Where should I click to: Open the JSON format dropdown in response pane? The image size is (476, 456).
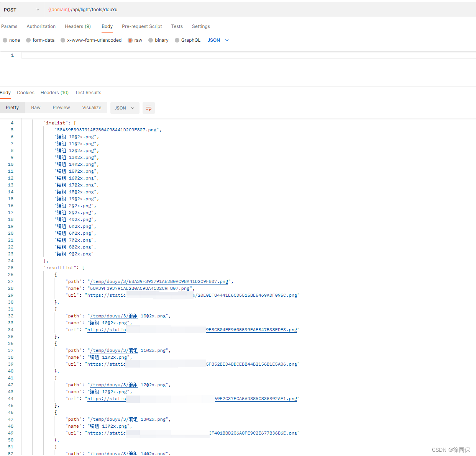pyautogui.click(x=125, y=108)
